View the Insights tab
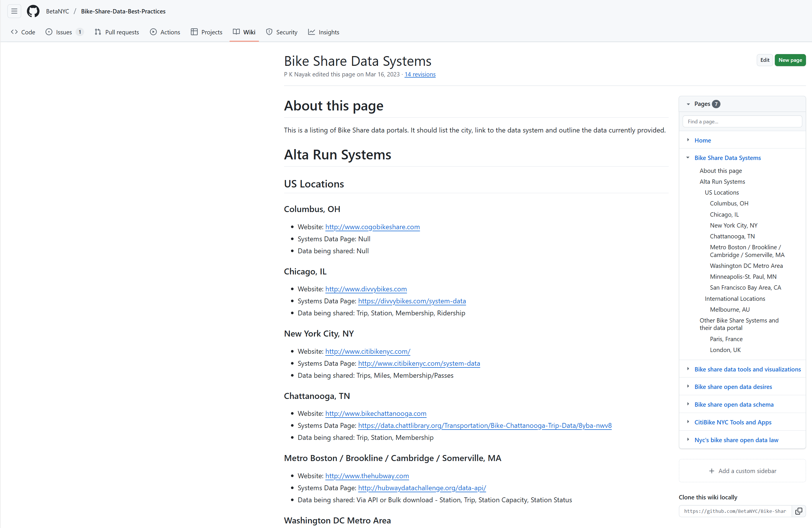812x528 pixels. [323, 32]
